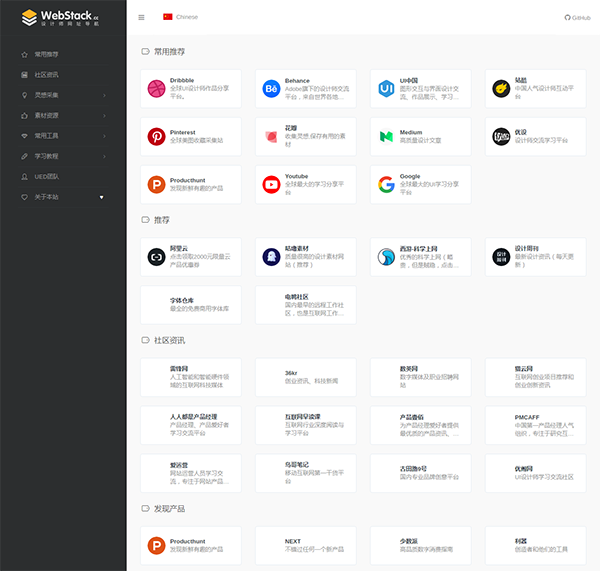This screenshot has width=600, height=571.
Task: Click the China flag language icon
Action: (168, 17)
